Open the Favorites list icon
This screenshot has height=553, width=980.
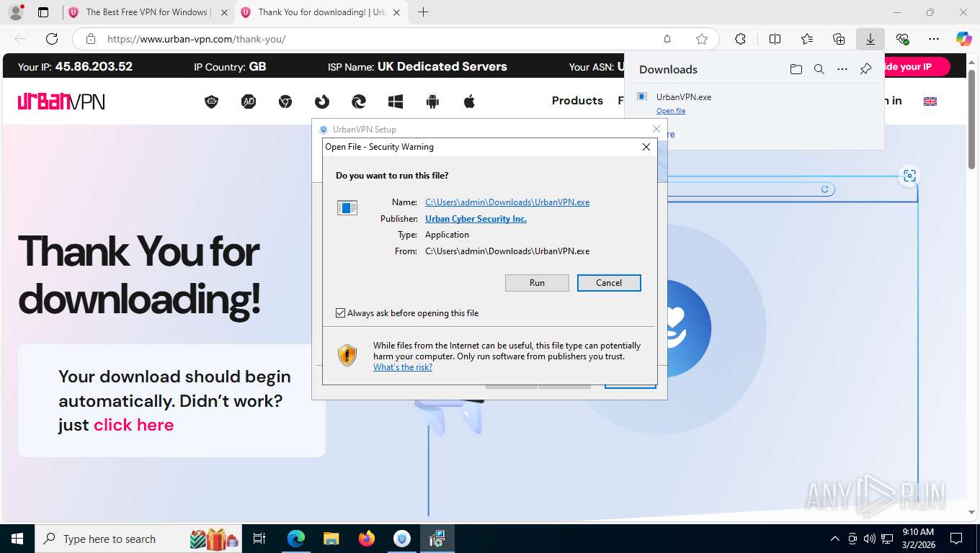[x=807, y=39]
